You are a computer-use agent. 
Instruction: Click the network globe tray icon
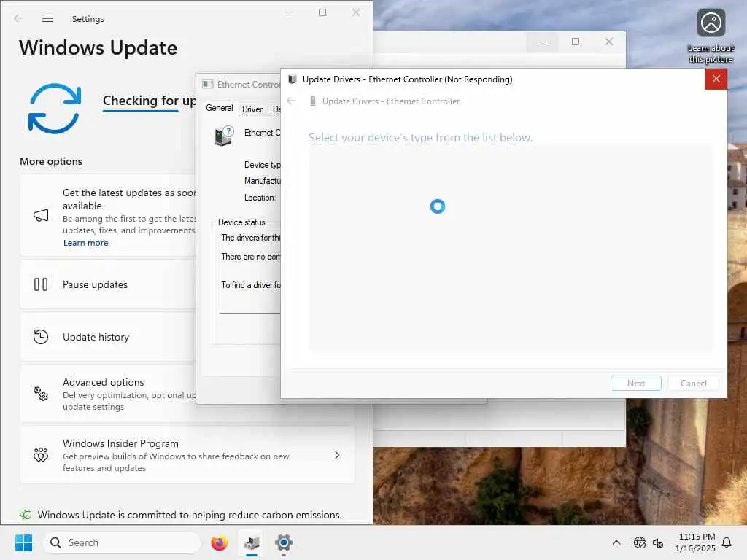coord(639,542)
